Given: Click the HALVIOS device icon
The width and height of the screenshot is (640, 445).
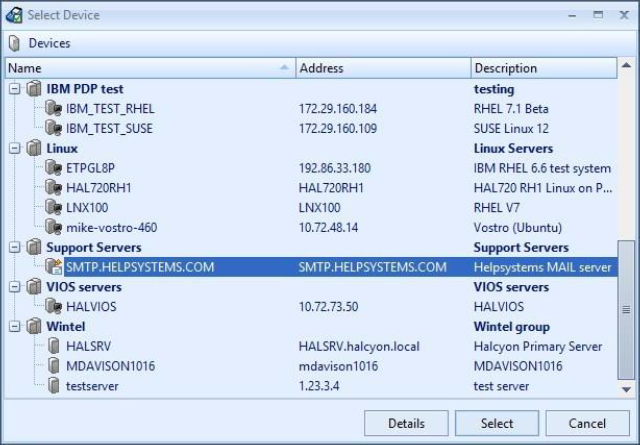Looking at the screenshot, I should (x=54, y=306).
